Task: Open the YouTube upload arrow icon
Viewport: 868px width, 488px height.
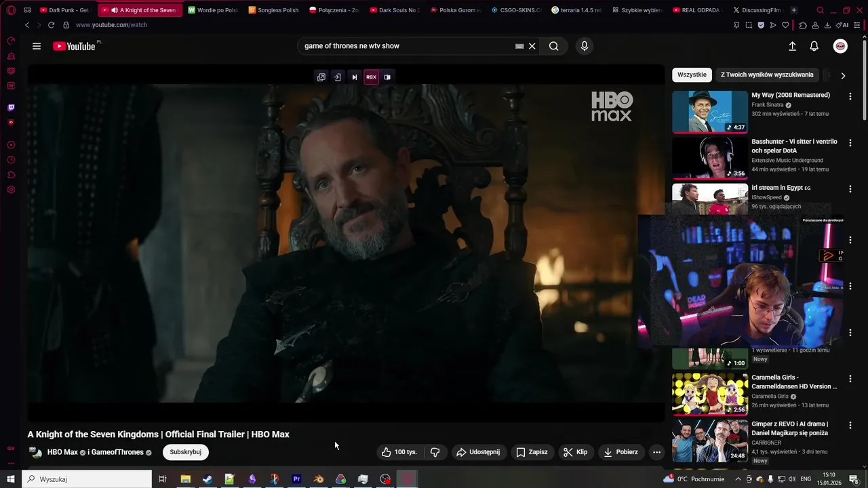Action: click(792, 46)
